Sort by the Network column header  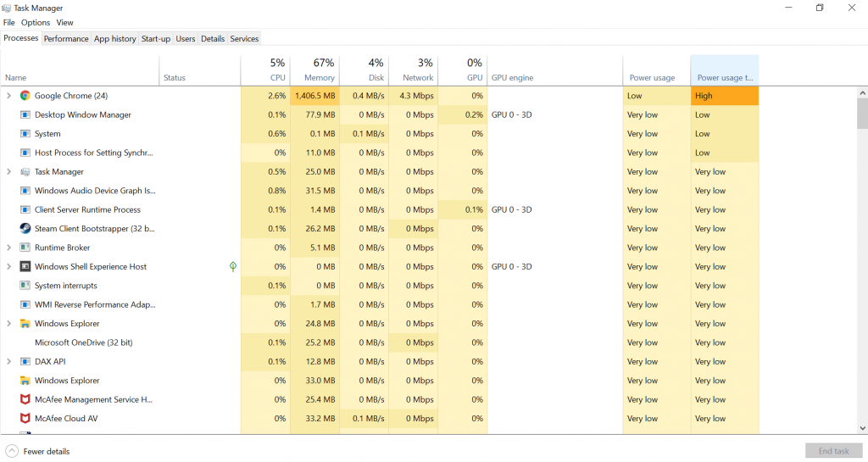coord(413,70)
